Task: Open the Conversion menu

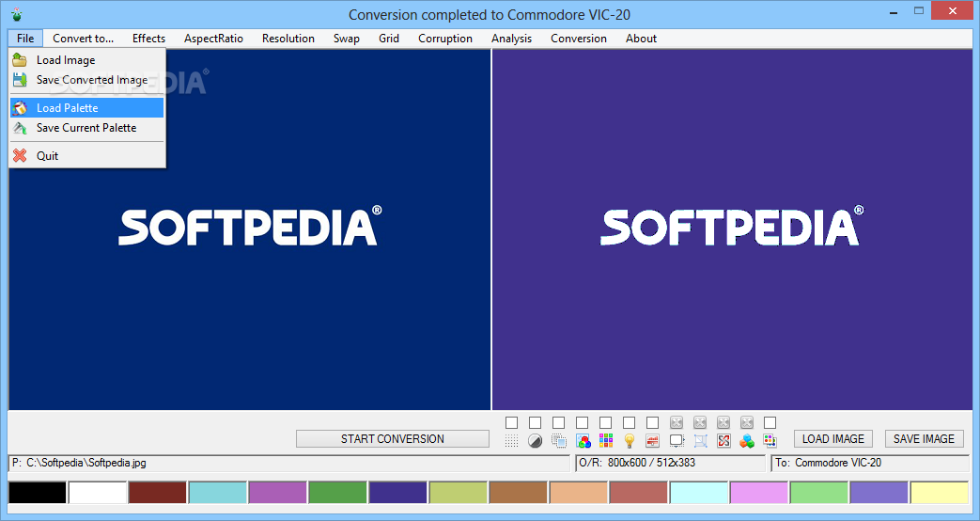Action: [x=579, y=39]
